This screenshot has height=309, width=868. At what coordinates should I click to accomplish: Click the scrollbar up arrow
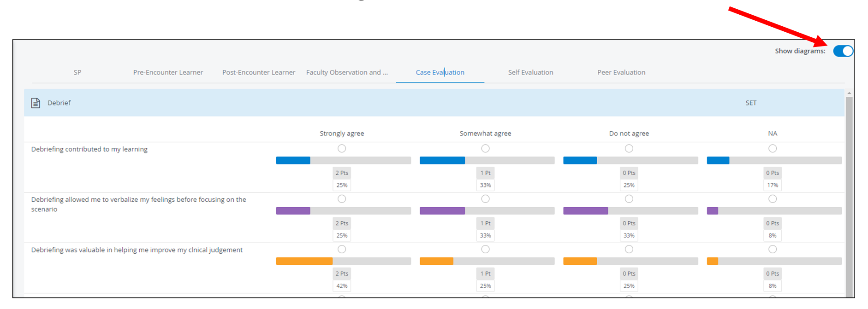849,93
